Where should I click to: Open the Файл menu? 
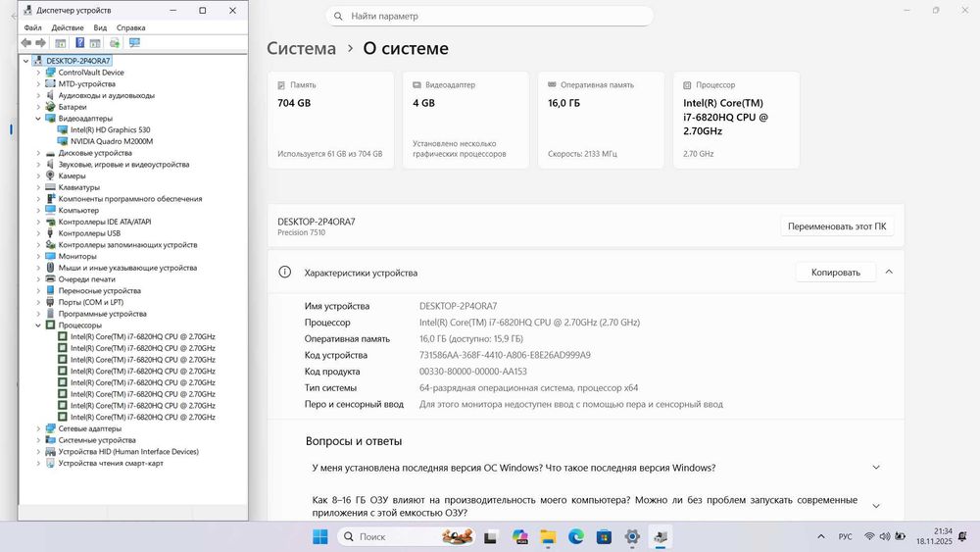[x=32, y=27]
